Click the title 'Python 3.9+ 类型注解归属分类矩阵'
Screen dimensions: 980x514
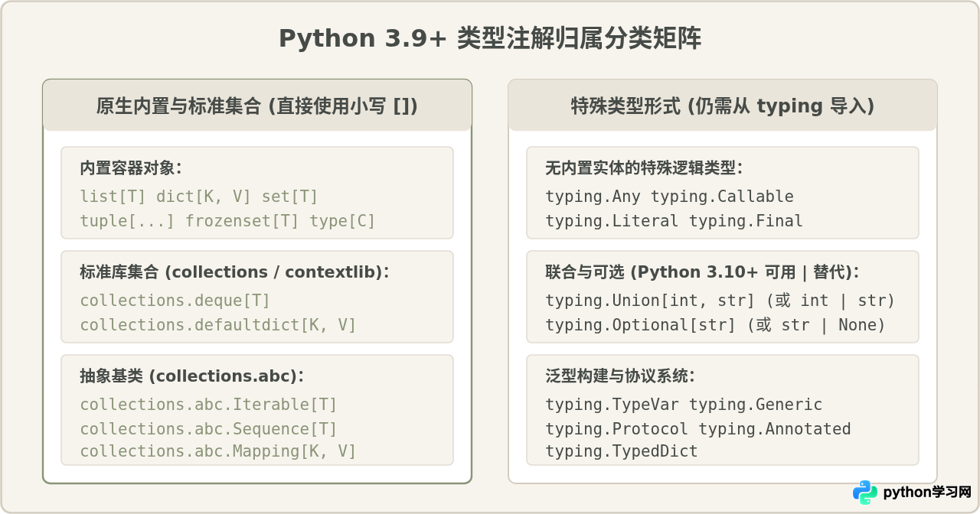tap(490, 38)
